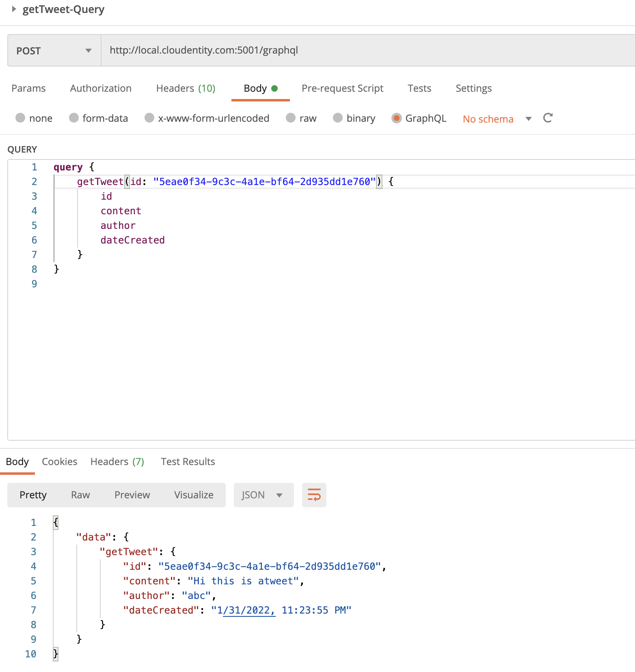Image resolution: width=635 pixels, height=672 pixels.
Task: Click the author field in the query
Action: point(118,225)
